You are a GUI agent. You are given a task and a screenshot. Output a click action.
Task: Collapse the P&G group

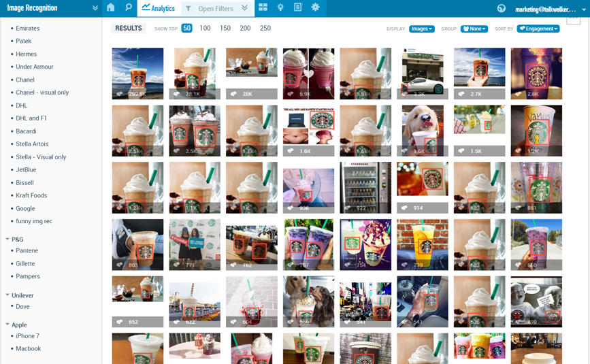[7, 239]
